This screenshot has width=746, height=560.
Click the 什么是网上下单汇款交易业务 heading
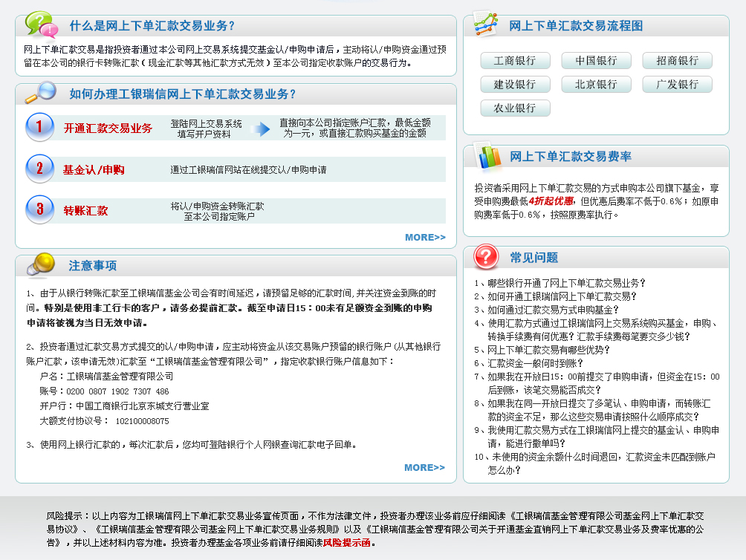coord(152,26)
